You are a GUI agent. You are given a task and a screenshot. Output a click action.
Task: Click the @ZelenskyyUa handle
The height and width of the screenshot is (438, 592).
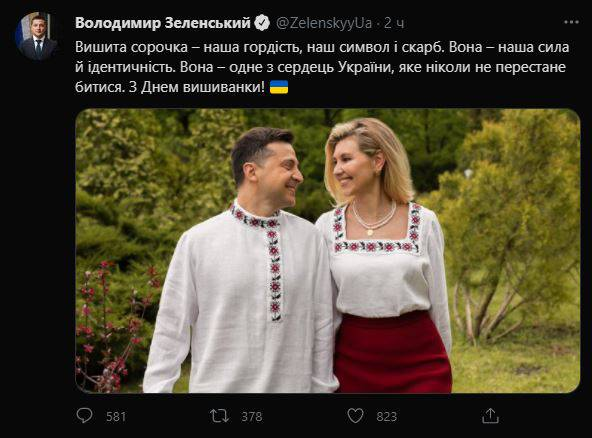tap(324, 23)
